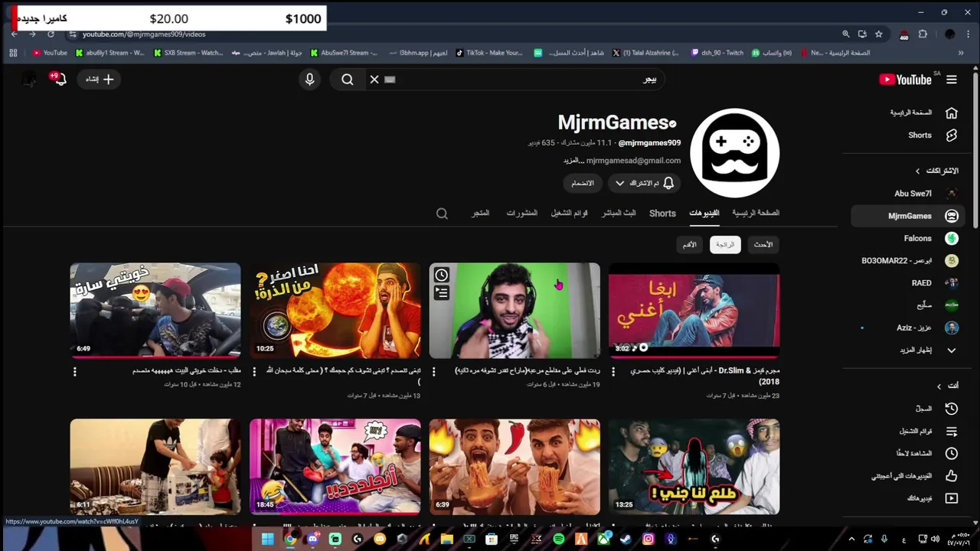
Task: Open the account avatar menu
Action: 29,79
